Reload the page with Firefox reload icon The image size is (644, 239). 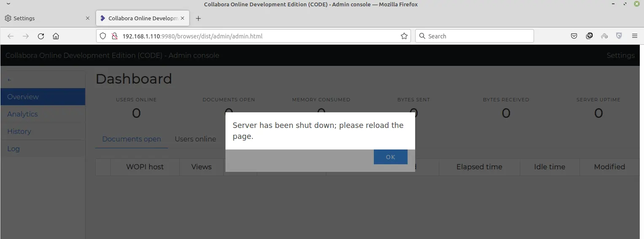pyautogui.click(x=41, y=36)
